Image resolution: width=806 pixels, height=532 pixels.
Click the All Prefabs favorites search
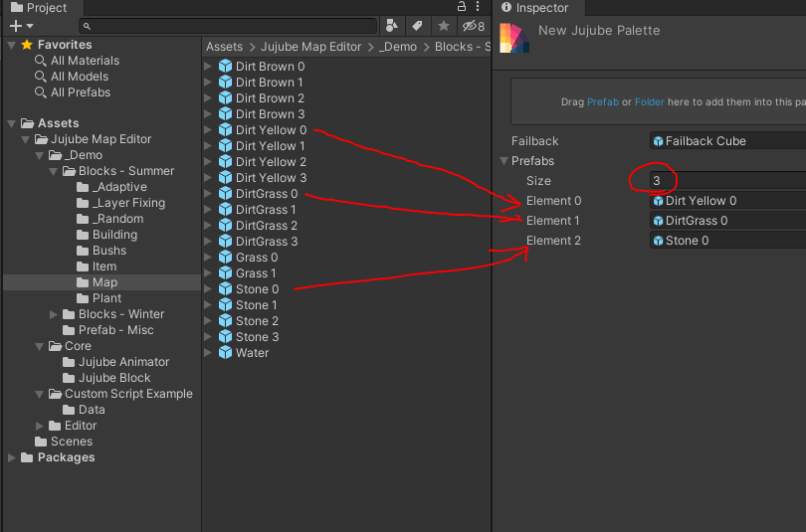(x=80, y=92)
